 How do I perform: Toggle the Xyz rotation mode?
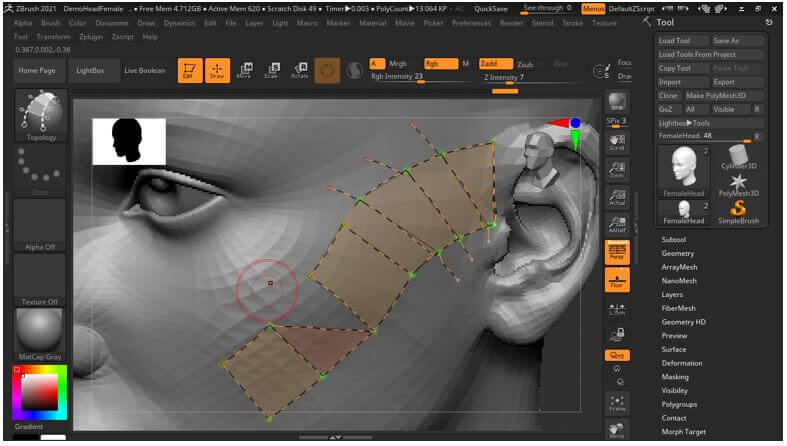[617, 355]
